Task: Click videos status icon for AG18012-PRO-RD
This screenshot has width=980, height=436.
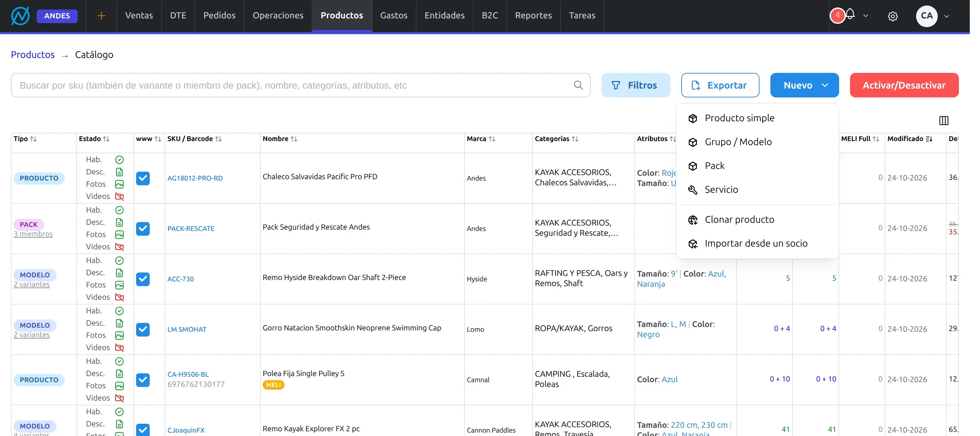Action: tap(119, 197)
